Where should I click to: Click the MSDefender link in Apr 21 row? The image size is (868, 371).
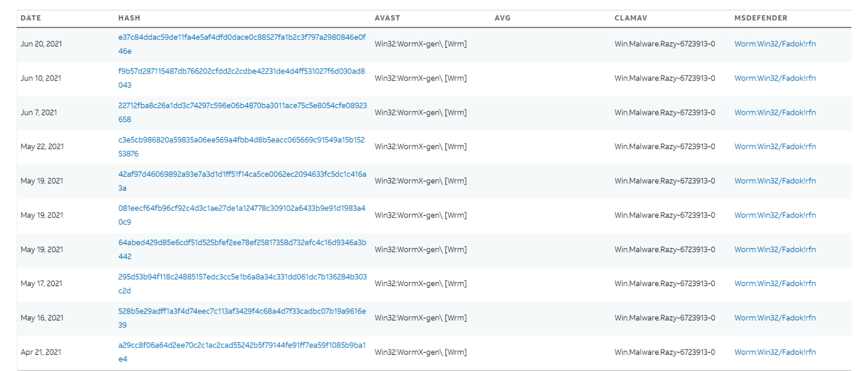pos(775,352)
